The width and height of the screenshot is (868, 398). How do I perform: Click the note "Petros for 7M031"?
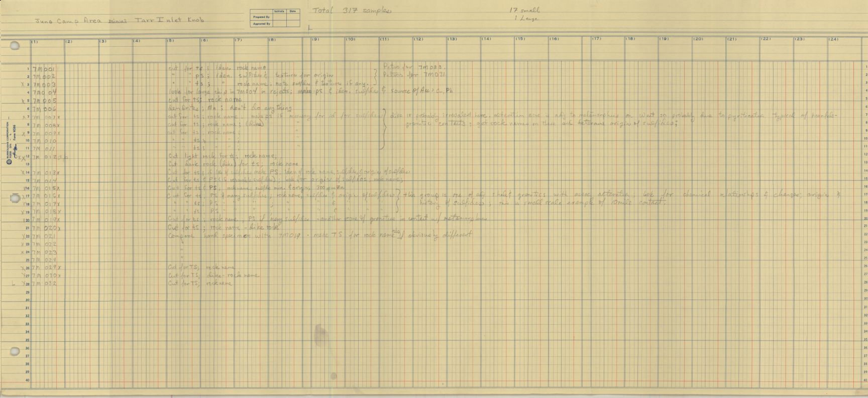pyautogui.click(x=414, y=75)
